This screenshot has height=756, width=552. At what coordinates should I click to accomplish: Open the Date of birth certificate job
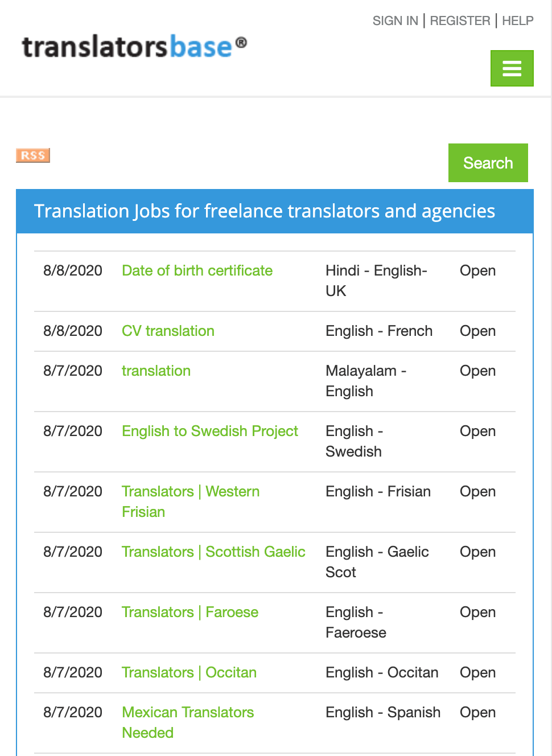196,270
